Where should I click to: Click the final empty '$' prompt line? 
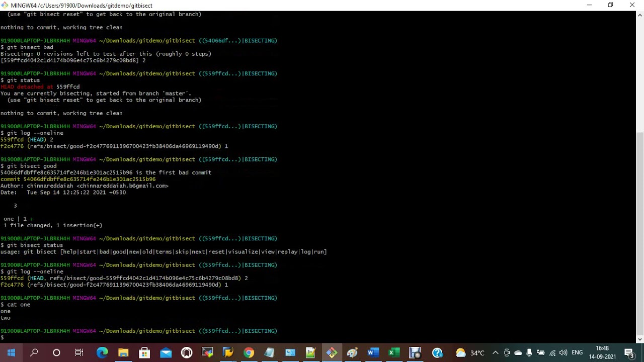click(x=3, y=337)
